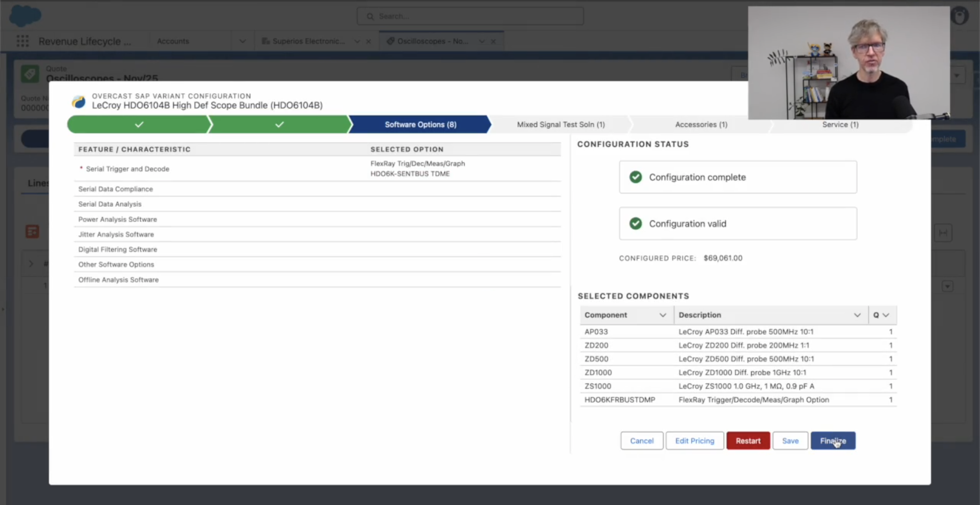Click the Overcast configurator logo icon
The width and height of the screenshot is (980, 505).
(x=79, y=101)
